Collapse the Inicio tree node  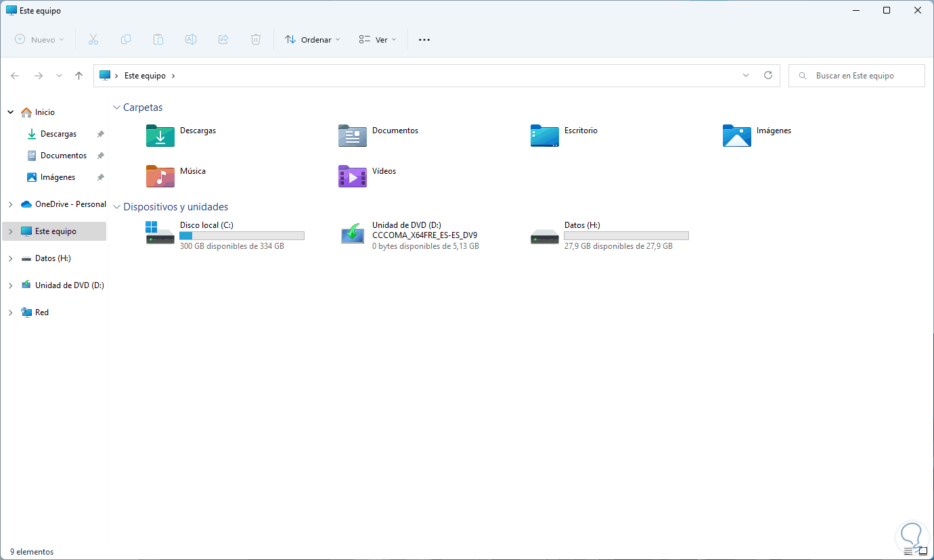coord(11,112)
